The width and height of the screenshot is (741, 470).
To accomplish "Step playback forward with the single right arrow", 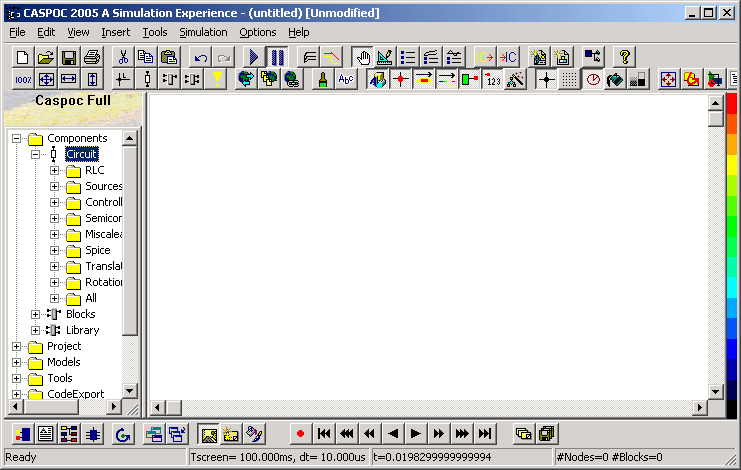I will click(415, 433).
